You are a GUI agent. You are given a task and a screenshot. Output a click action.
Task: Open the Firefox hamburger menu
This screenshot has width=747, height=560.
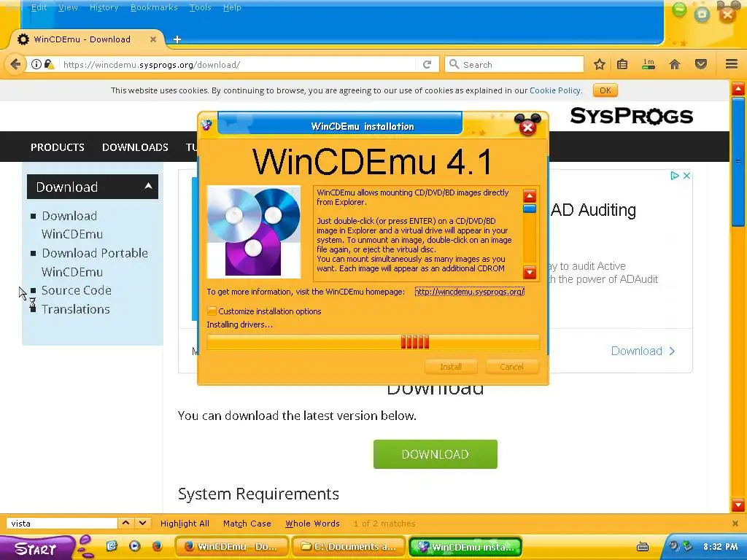[732, 64]
